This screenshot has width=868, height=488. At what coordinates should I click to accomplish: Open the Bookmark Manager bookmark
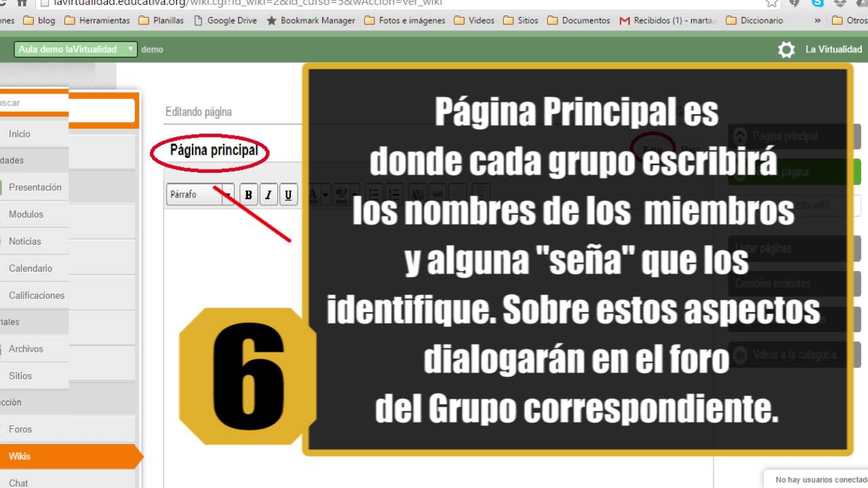pyautogui.click(x=311, y=20)
